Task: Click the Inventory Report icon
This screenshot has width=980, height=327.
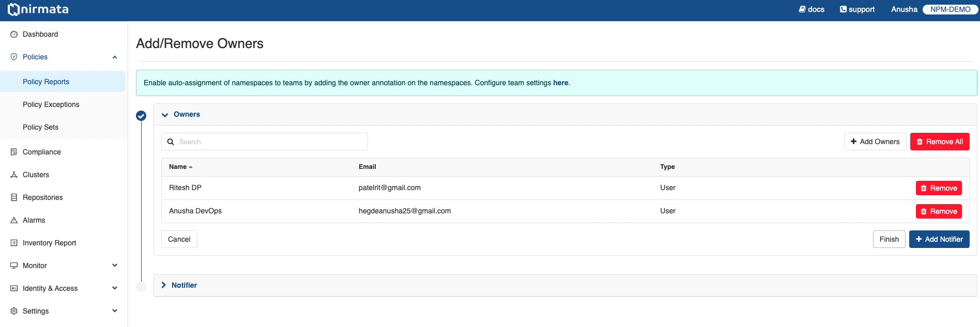Action: [x=14, y=243]
